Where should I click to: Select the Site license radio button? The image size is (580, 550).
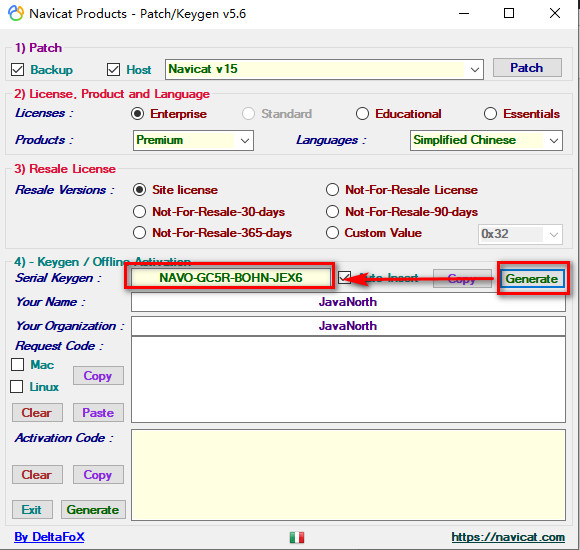[x=139, y=190]
